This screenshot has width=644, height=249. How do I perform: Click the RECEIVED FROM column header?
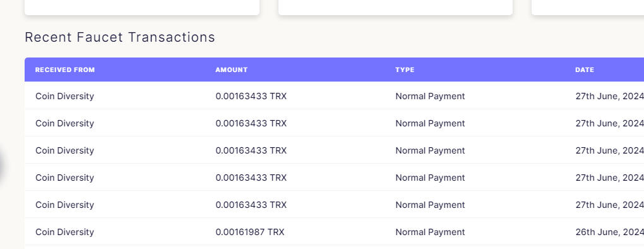pyautogui.click(x=65, y=70)
